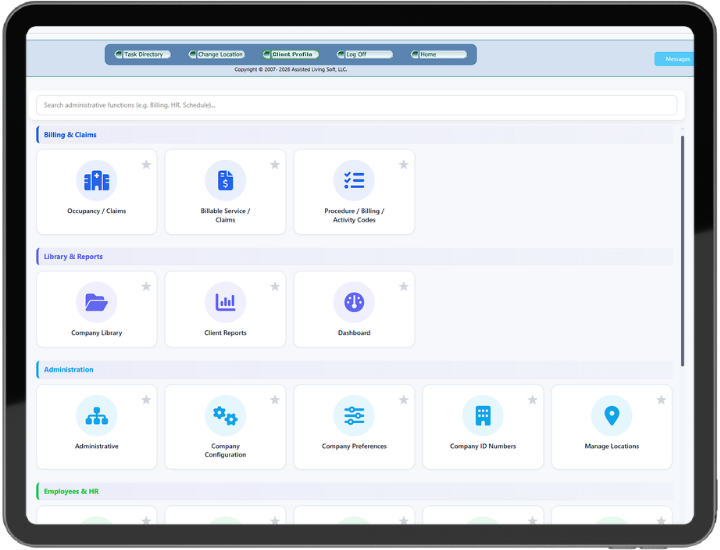Screen dimensions: 720x550
Task: Favorite the Dashboard card star
Action: [x=404, y=286]
